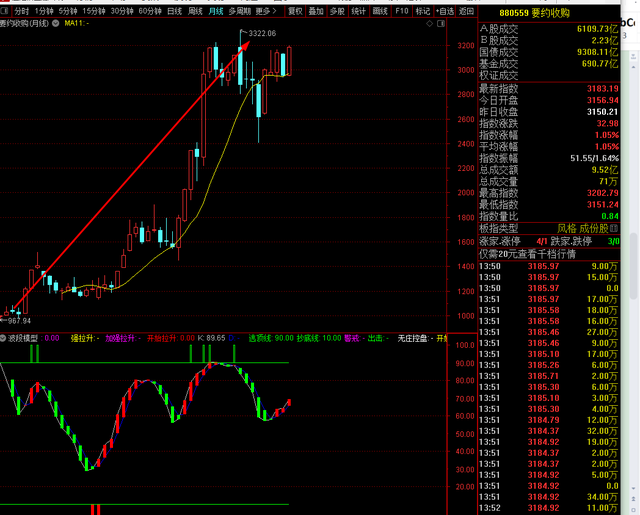Open the 画线 drawing tools
The height and width of the screenshot is (515, 640).
[x=380, y=11]
